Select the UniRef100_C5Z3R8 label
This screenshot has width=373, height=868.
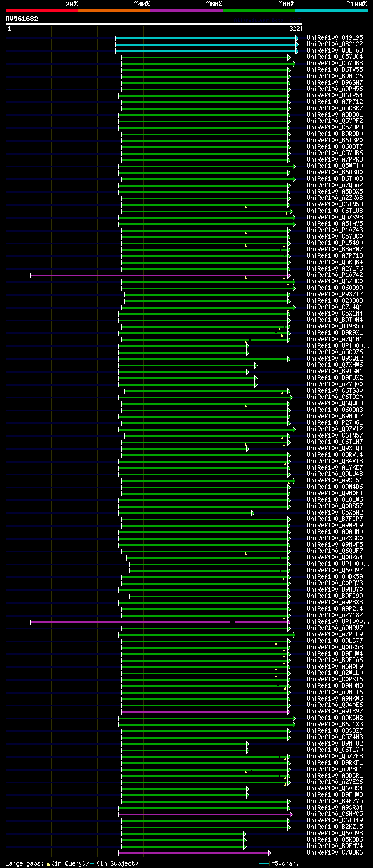point(335,127)
